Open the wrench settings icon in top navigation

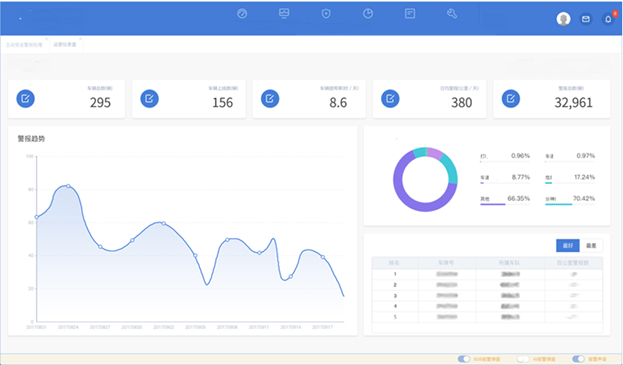(x=452, y=14)
